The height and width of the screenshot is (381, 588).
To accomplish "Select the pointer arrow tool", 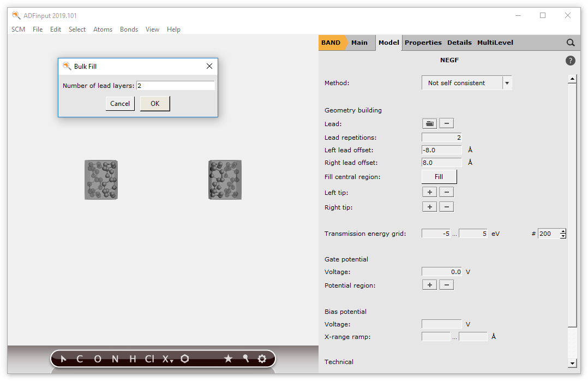I will pos(64,359).
